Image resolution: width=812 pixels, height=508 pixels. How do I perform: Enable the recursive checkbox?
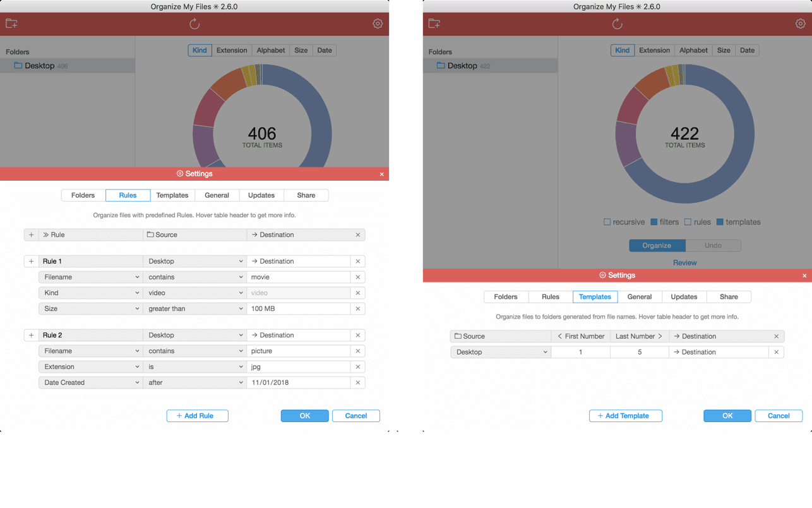(607, 222)
